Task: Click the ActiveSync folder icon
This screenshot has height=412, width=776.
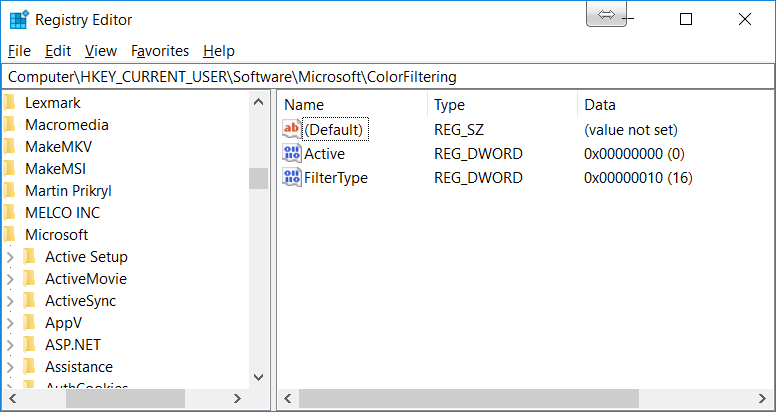Action: click(30, 301)
